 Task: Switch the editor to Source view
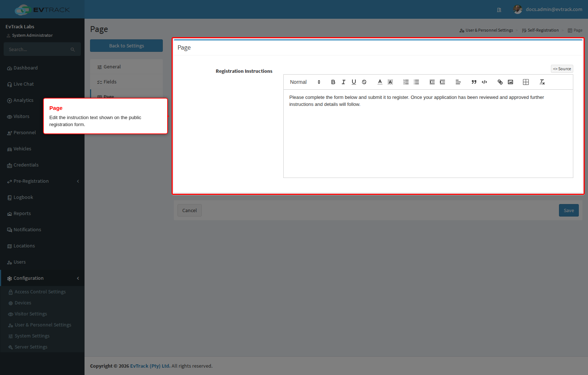[x=562, y=69]
